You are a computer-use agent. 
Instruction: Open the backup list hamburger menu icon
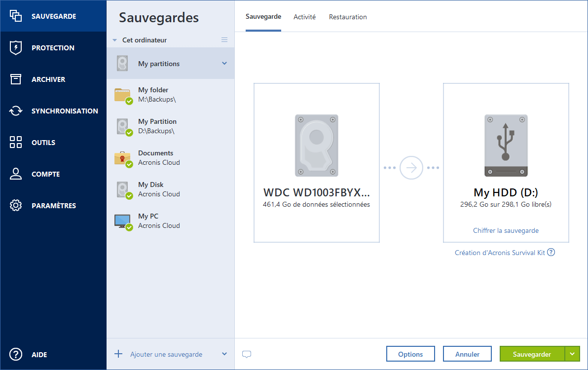pos(224,40)
